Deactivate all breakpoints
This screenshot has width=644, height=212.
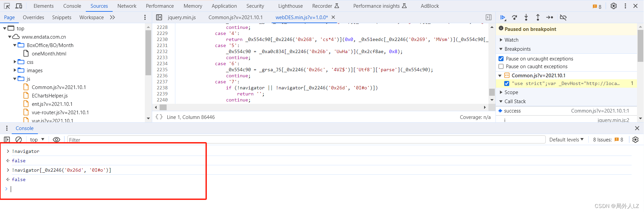[563, 17]
